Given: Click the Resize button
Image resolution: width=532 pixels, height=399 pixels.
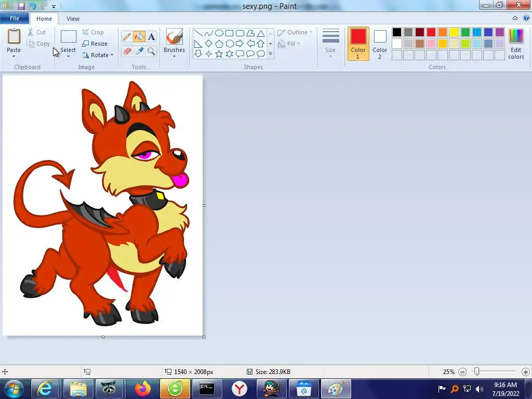Looking at the screenshot, I should click(95, 44).
